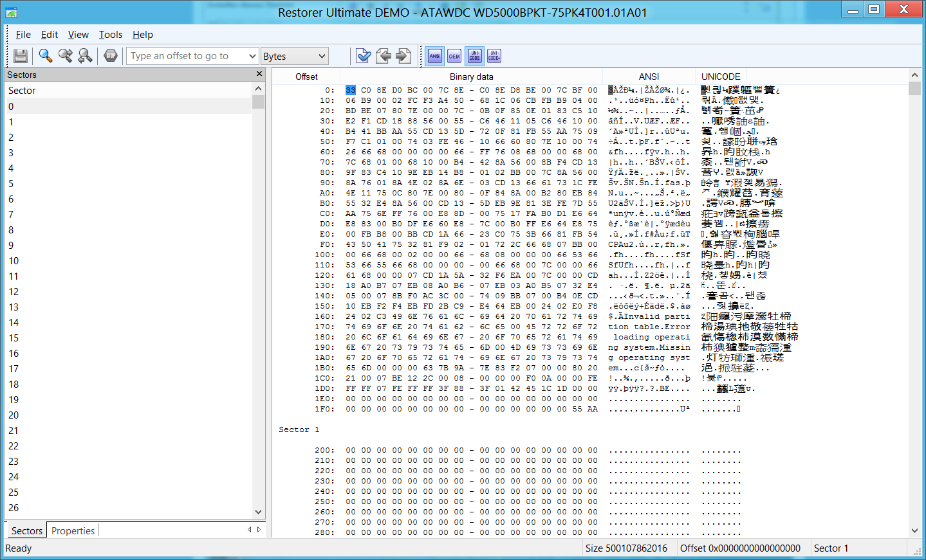Toggle the ANSI column view
The image size is (926, 560).
(x=435, y=56)
